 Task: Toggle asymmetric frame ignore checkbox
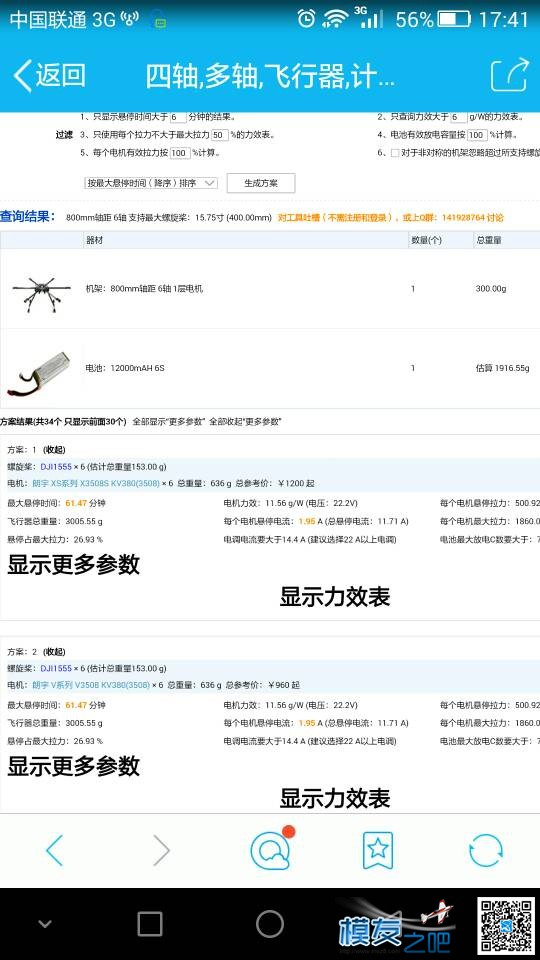[395, 153]
